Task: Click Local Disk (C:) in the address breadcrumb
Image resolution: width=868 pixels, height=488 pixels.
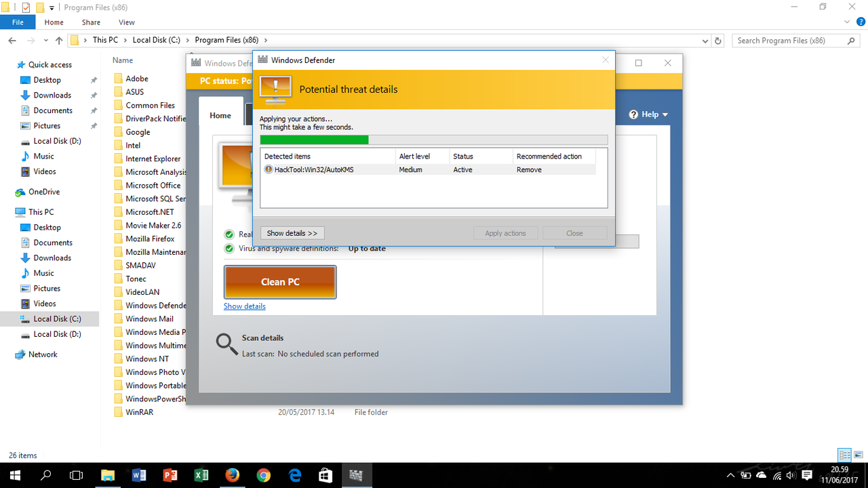Action: click(x=156, y=40)
